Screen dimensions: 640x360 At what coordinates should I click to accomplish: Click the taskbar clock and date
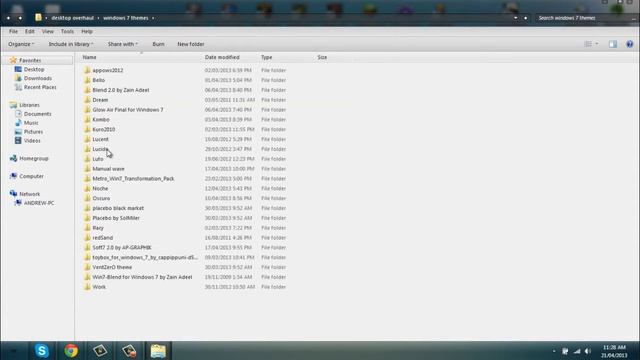614,351
